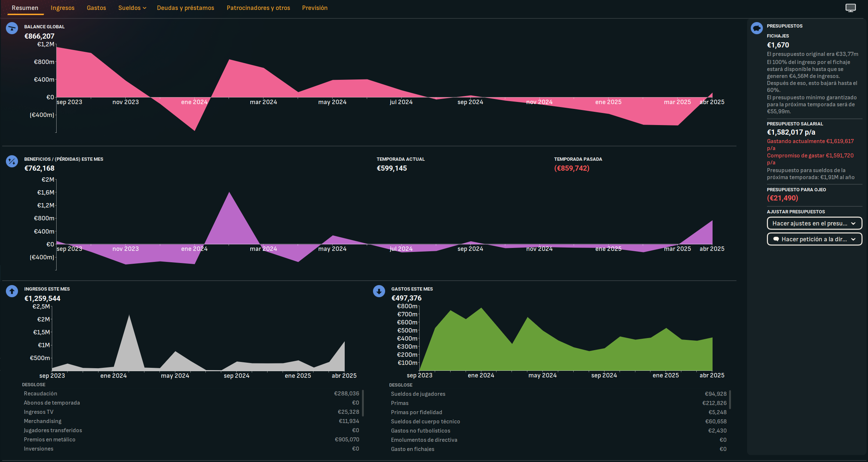Image resolution: width=868 pixels, height=462 pixels.
Task: Select the Inversiones row
Action: 191,449
